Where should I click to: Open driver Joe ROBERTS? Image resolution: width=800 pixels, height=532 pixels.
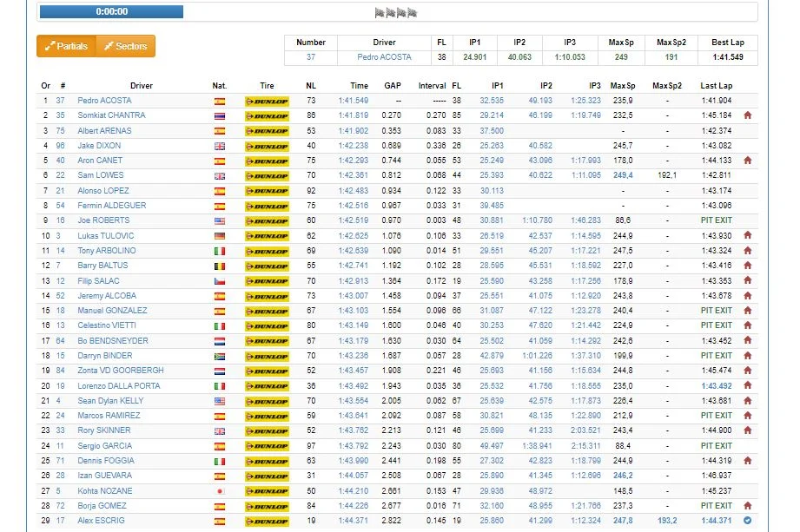(x=103, y=220)
